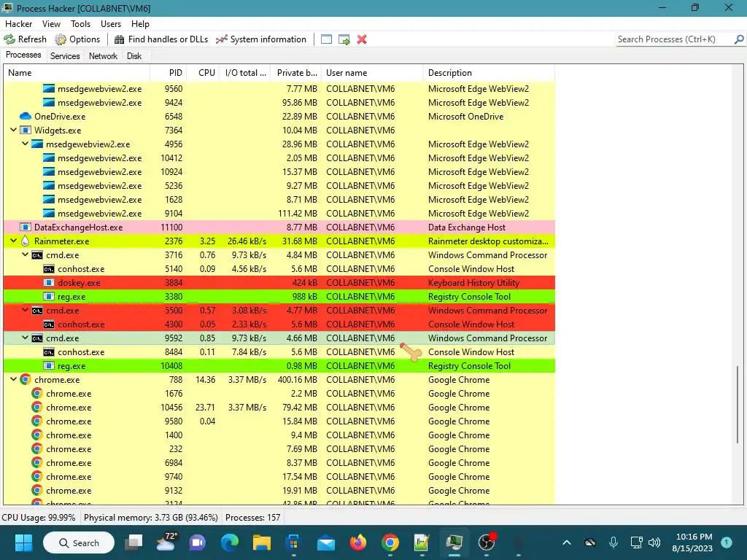Screen dimensions: 747x560
Task: Click msedgewebview2.exe PID 9560 icon
Action: click(49, 88)
